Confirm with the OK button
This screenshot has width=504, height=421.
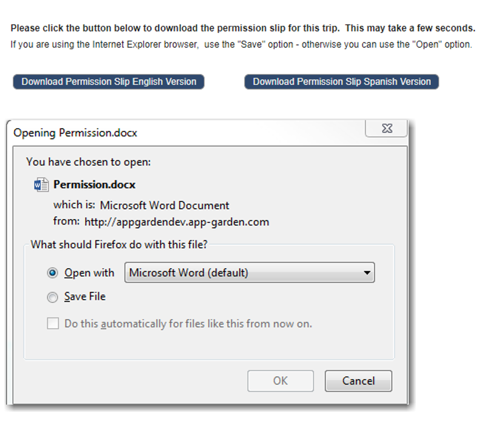(x=281, y=381)
